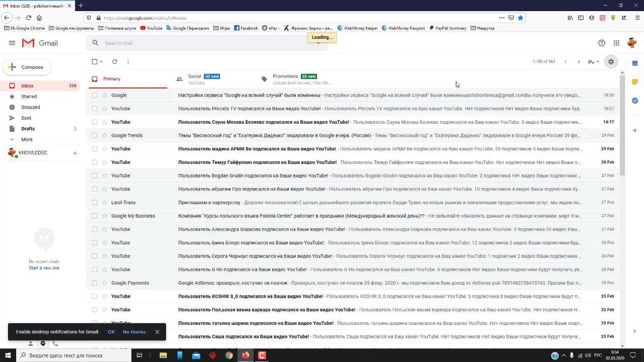Select the Google email checkbox
This screenshot has width=644, height=362.
(x=95, y=95)
